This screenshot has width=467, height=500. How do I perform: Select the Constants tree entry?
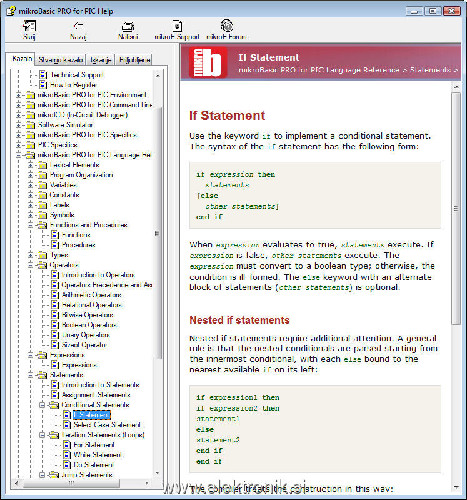coord(64,195)
